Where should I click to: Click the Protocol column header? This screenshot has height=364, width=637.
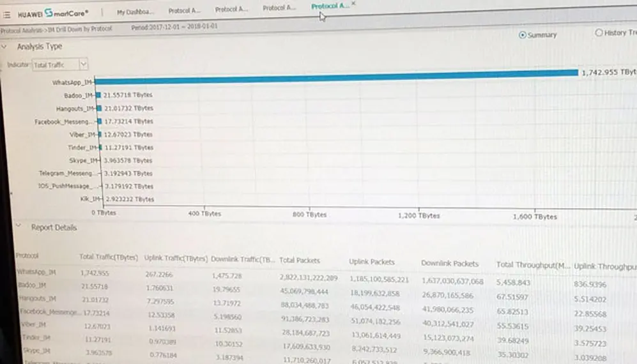(x=27, y=255)
